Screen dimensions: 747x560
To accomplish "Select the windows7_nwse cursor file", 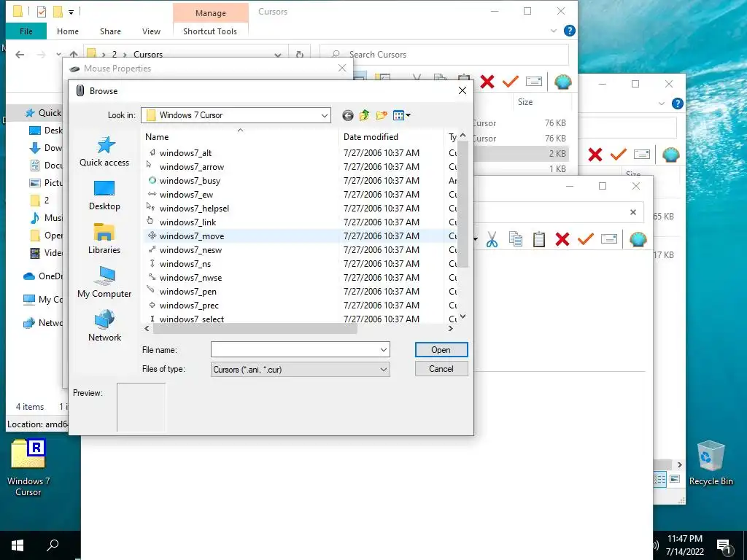I will tap(190, 277).
